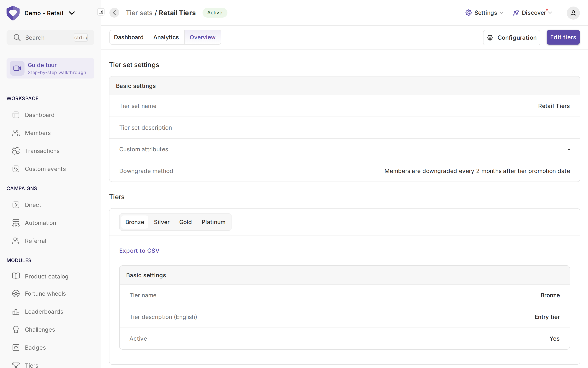The image size is (588, 368).
Task: Click the 'Entry tier' description value
Action: click(547, 317)
